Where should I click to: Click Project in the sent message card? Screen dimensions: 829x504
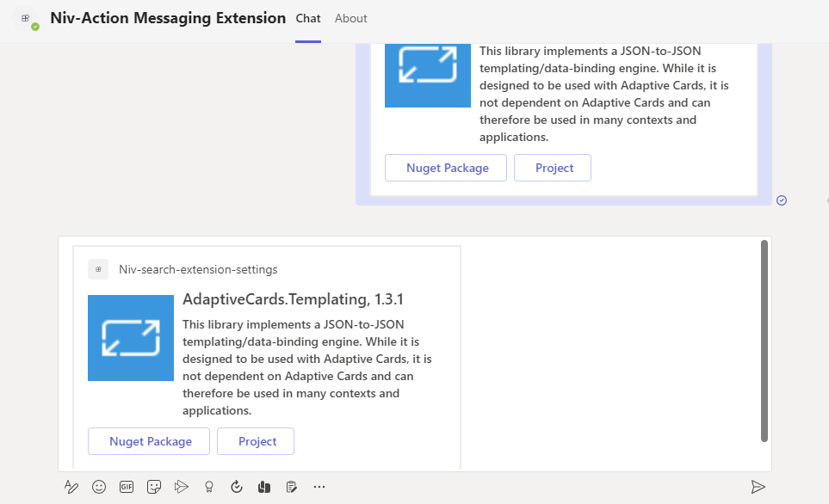coord(553,168)
